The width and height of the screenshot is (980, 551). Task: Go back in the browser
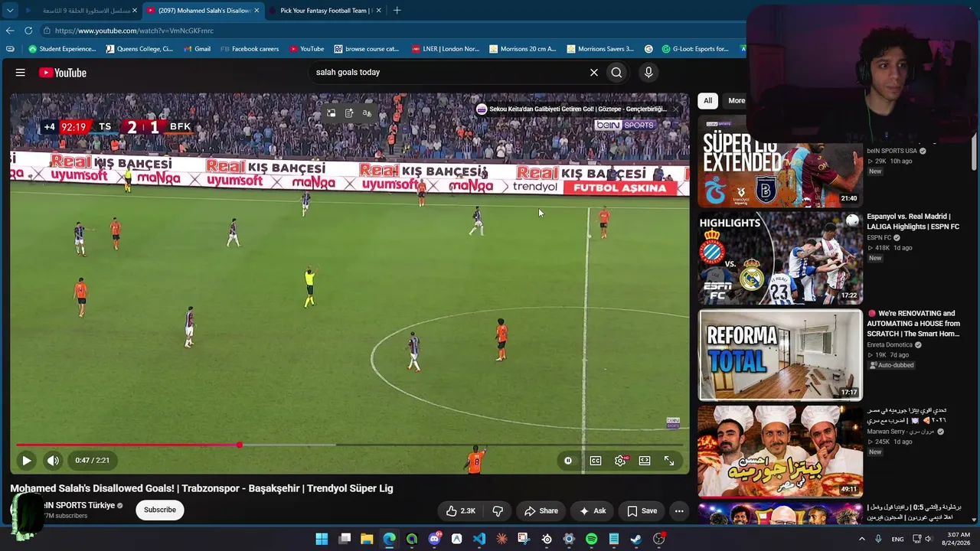pos(10,31)
